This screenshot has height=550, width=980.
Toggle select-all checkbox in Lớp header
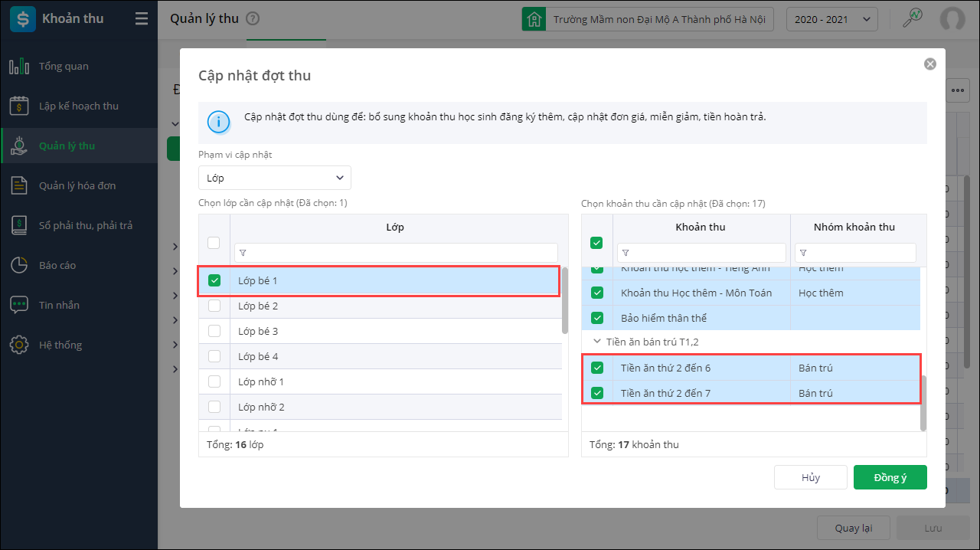click(214, 243)
